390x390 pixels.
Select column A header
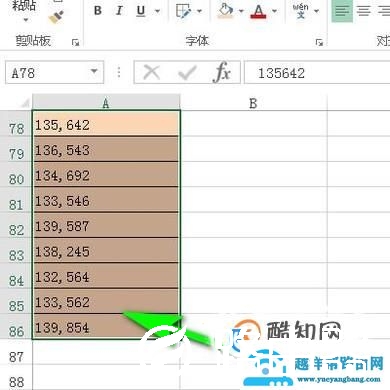106,103
